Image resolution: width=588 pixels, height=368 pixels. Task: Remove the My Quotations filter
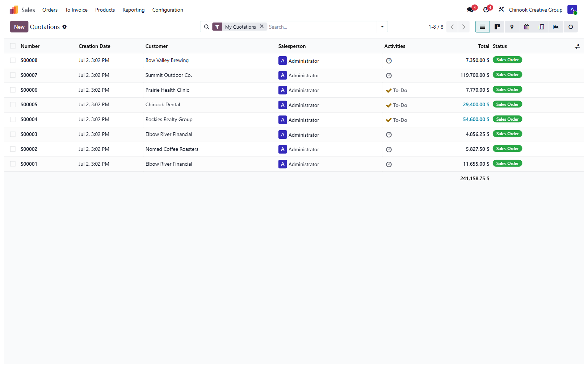[x=262, y=26]
